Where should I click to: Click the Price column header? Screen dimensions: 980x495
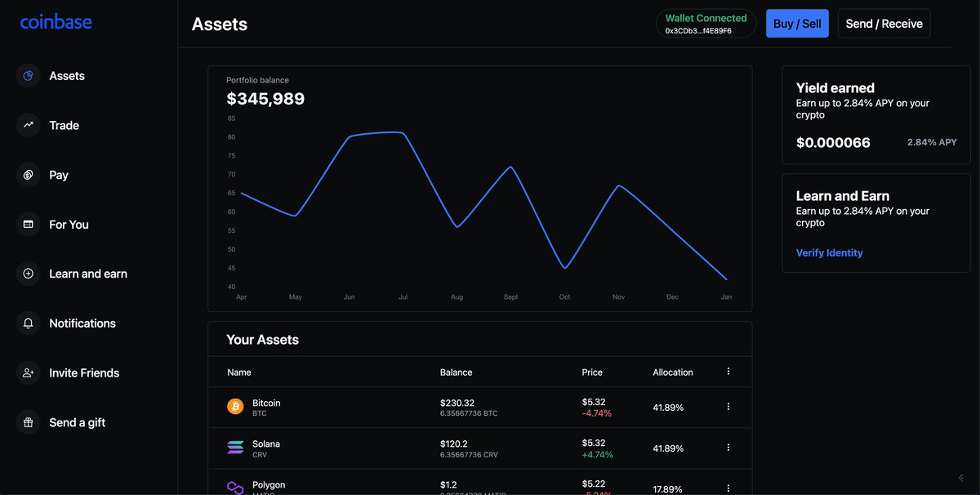click(592, 372)
